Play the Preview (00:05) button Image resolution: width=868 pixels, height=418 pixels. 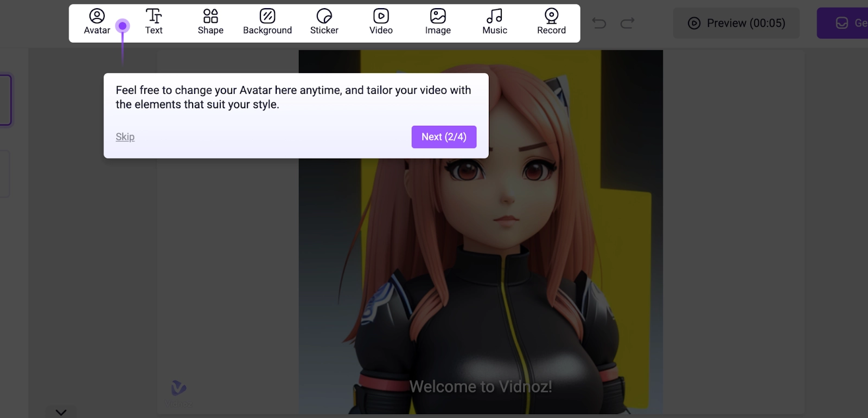point(736,23)
